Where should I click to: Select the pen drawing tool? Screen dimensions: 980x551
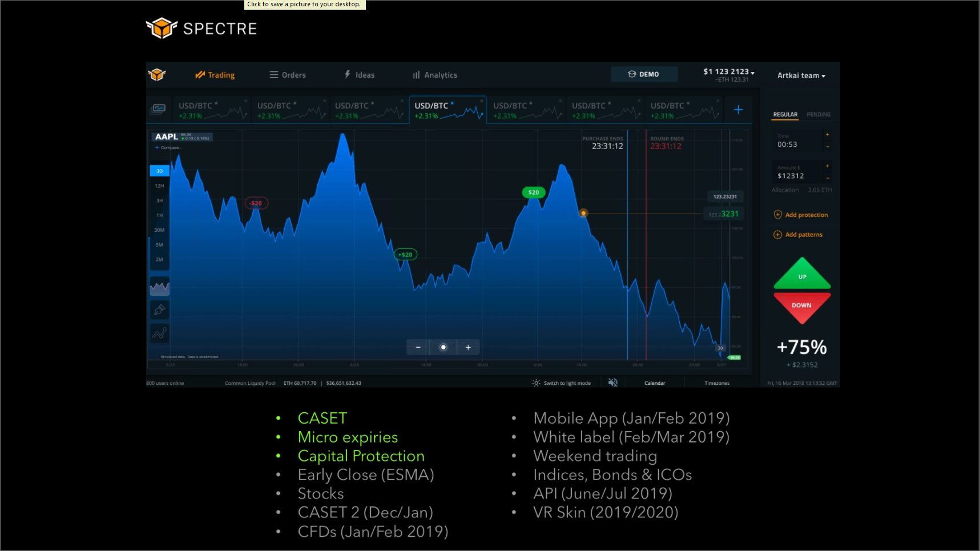click(x=160, y=310)
